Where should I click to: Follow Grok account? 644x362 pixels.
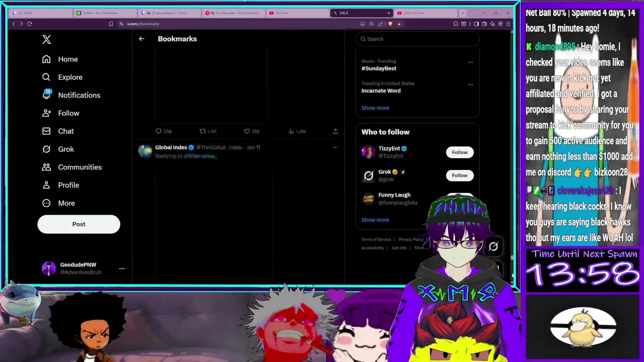pos(459,175)
